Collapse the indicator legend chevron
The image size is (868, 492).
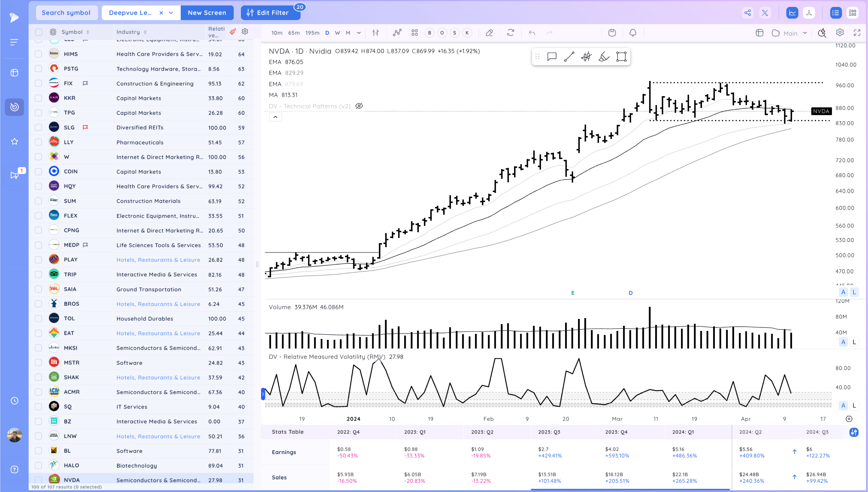pyautogui.click(x=275, y=117)
